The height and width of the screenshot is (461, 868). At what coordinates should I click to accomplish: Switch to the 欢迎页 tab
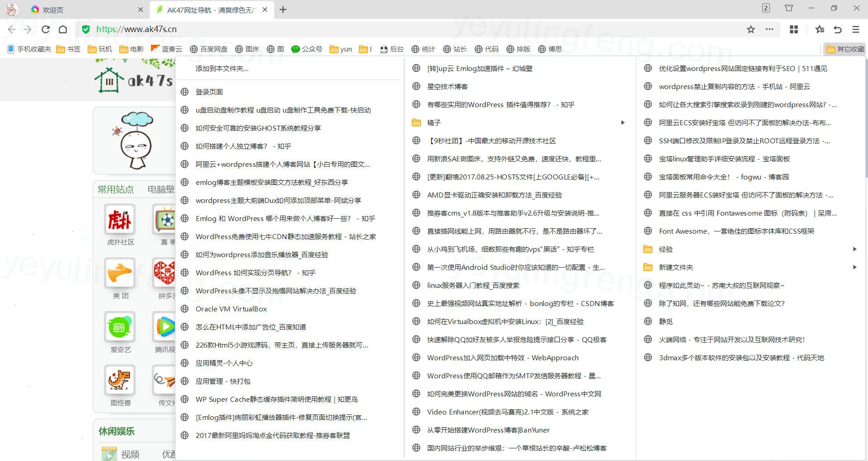[86, 9]
